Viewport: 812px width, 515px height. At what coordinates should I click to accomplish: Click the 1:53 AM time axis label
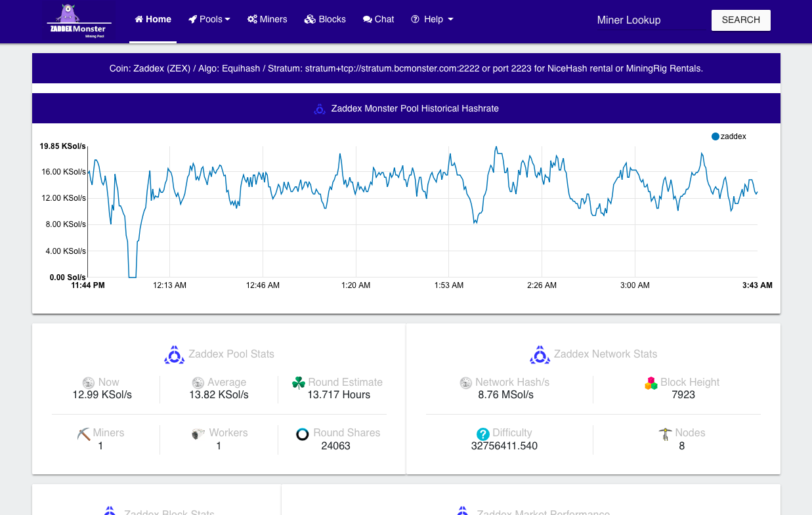[x=449, y=285]
